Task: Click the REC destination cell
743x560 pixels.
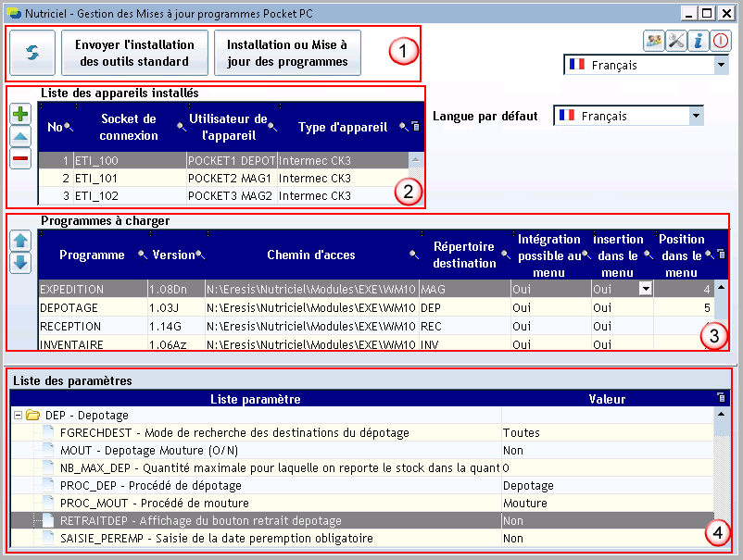Action: pyautogui.click(x=465, y=326)
